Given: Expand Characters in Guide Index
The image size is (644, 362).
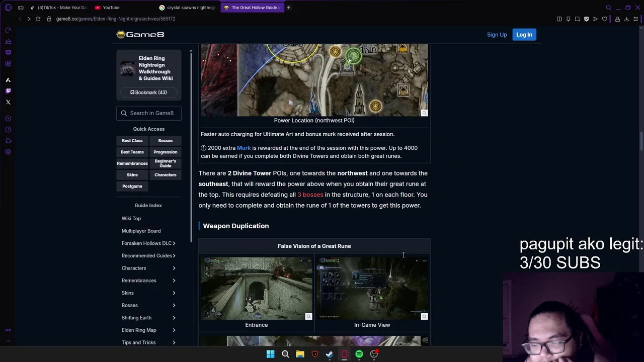Looking at the screenshot, I should point(148,268).
